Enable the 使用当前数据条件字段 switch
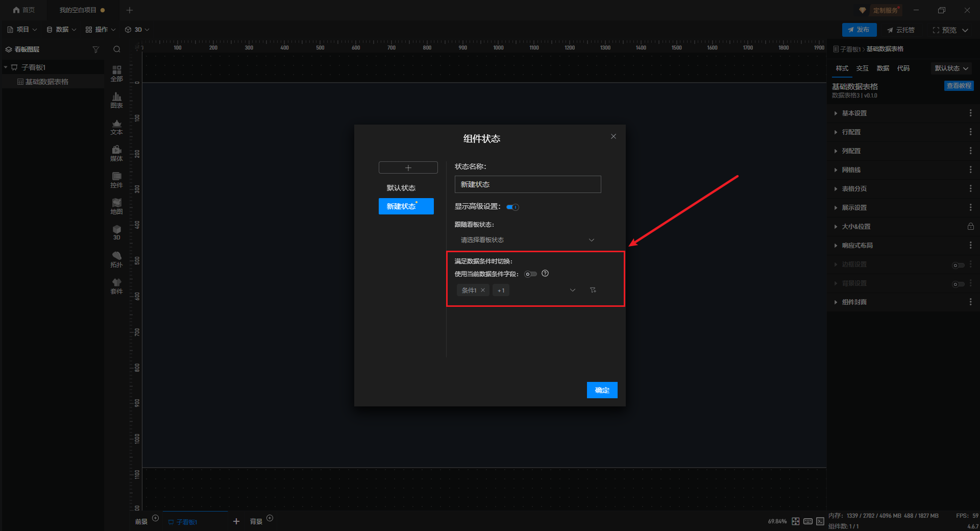 click(530, 274)
